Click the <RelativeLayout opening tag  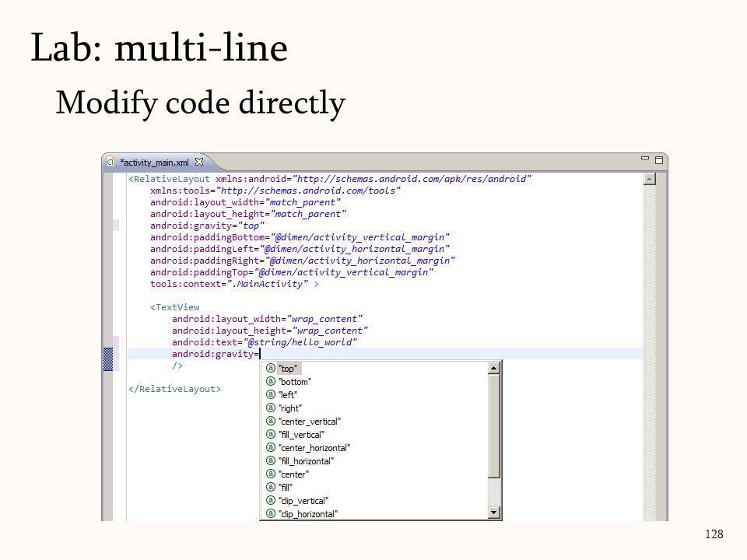169,179
